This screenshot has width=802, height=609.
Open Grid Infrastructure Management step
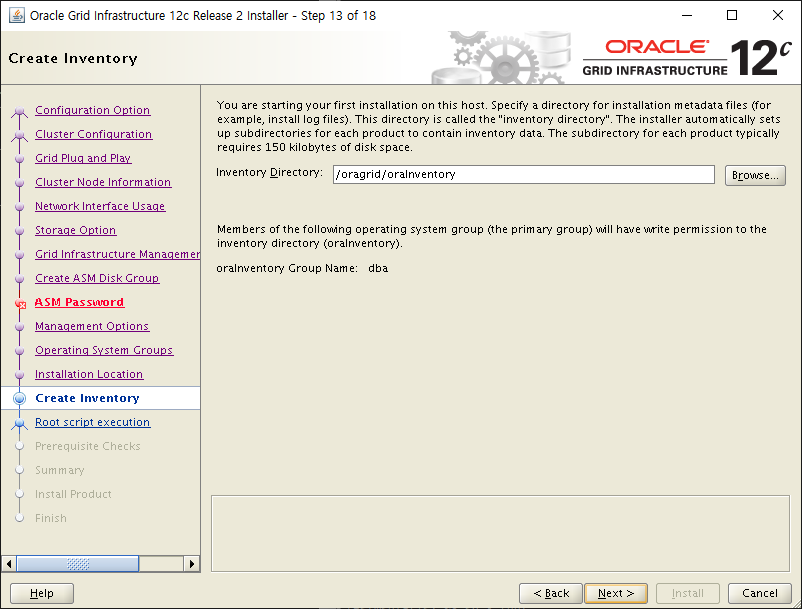pyautogui.click(x=117, y=254)
